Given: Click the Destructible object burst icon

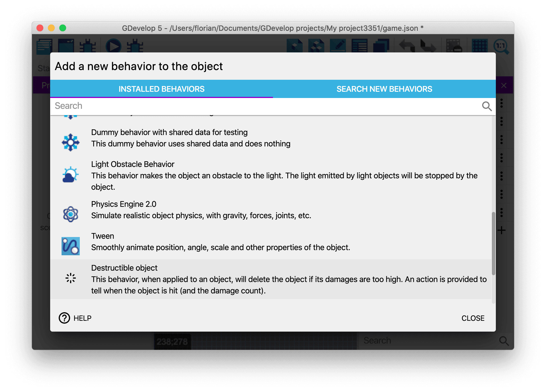Looking at the screenshot, I should click(70, 278).
